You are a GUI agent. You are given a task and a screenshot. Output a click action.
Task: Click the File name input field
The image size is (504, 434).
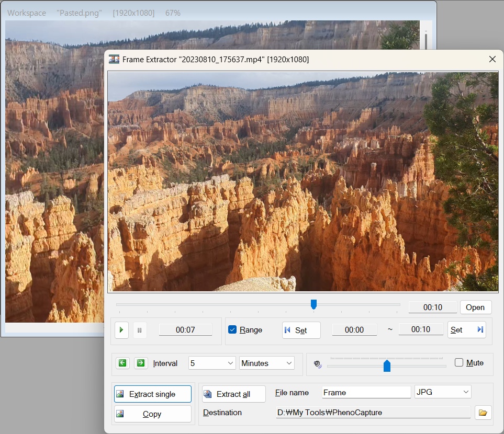click(366, 393)
